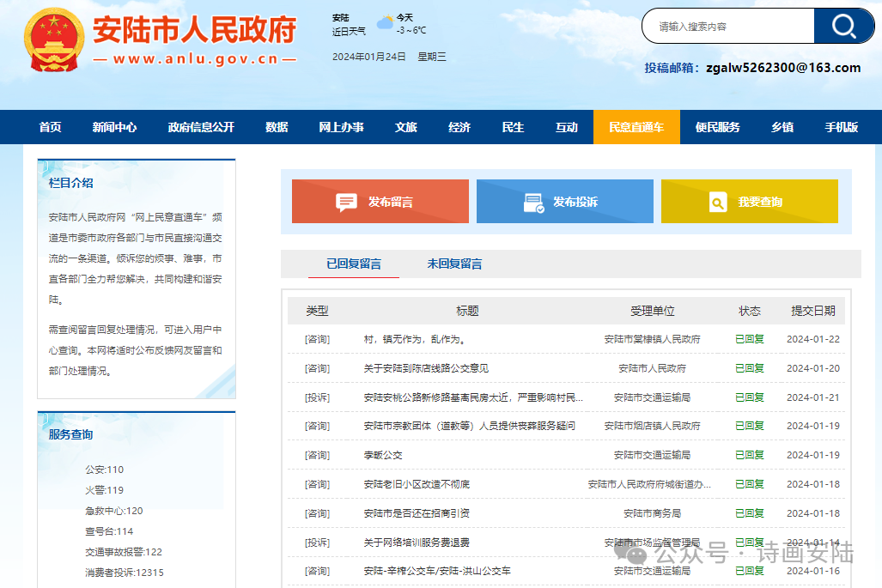Click the speech bubble icon on 发布留言 button
This screenshot has width=882, height=588.
345,201
